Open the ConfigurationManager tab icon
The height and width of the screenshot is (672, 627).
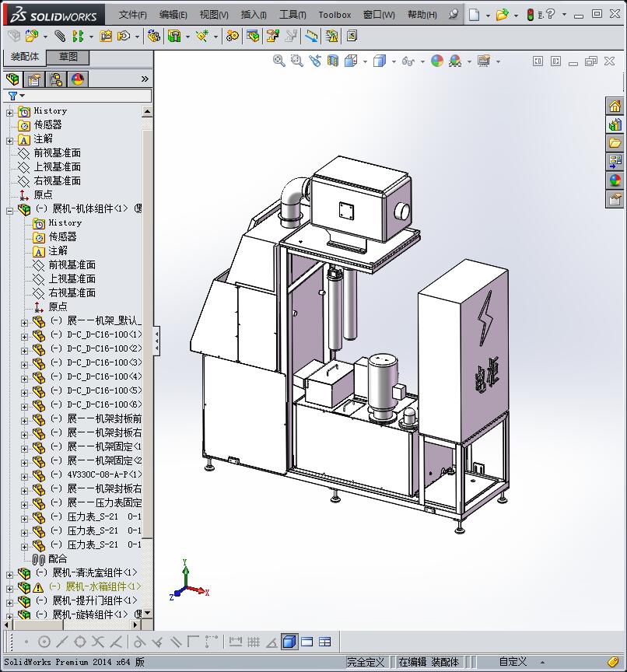pyautogui.click(x=56, y=79)
